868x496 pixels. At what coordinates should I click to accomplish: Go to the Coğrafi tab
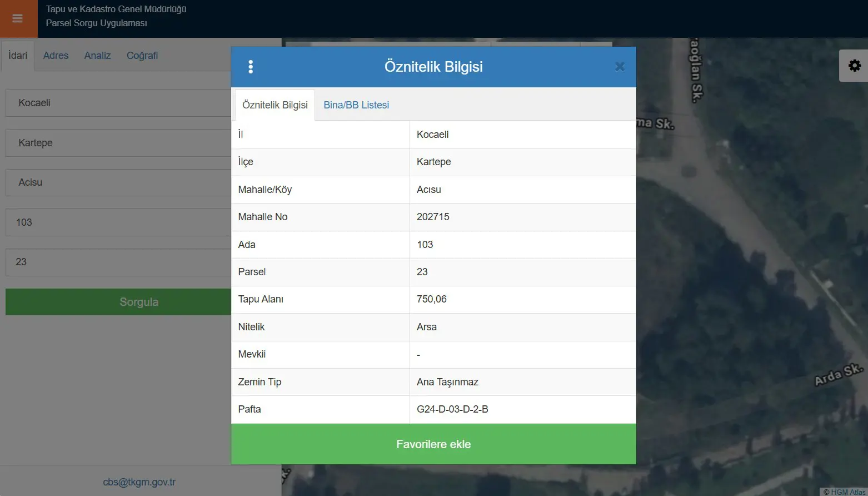(x=142, y=56)
